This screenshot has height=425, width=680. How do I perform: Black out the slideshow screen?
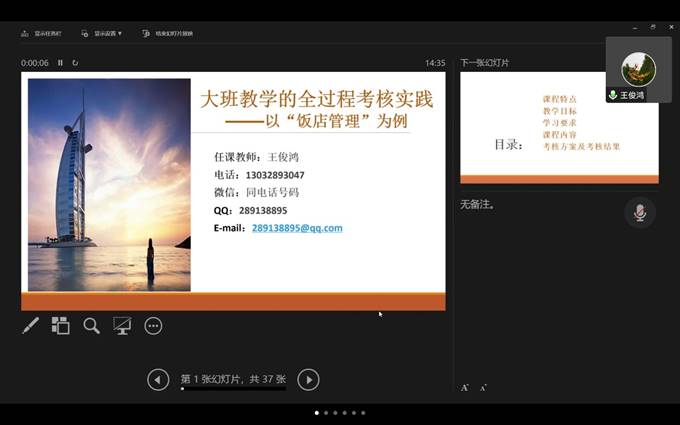[122, 325]
